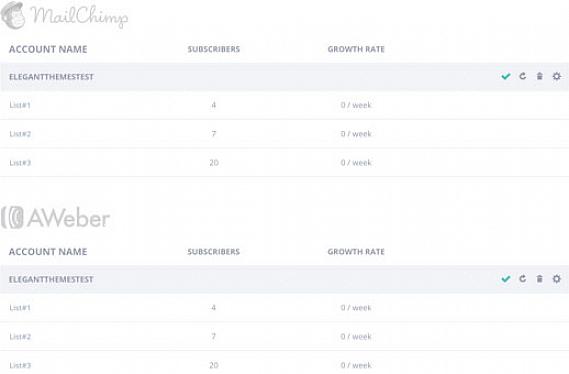Click the green checkmark in MailChimp account row
The image size is (569, 374).
[x=505, y=76]
